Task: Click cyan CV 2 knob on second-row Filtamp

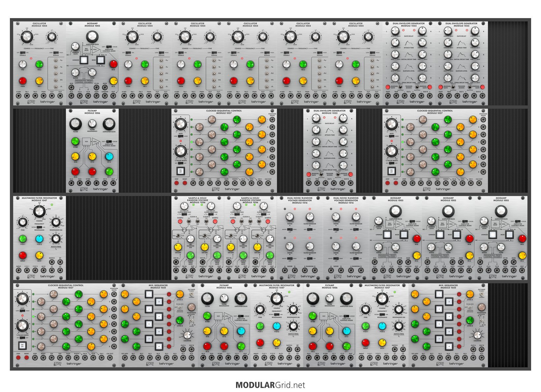Action: [109, 156]
